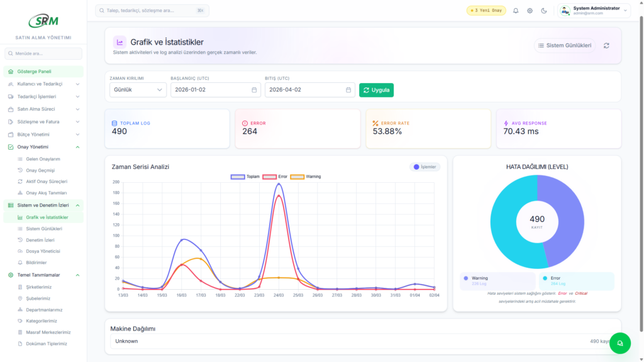The image size is (644, 362).
Task: Toggle the Warning series in chart legend
Action: coord(305,177)
